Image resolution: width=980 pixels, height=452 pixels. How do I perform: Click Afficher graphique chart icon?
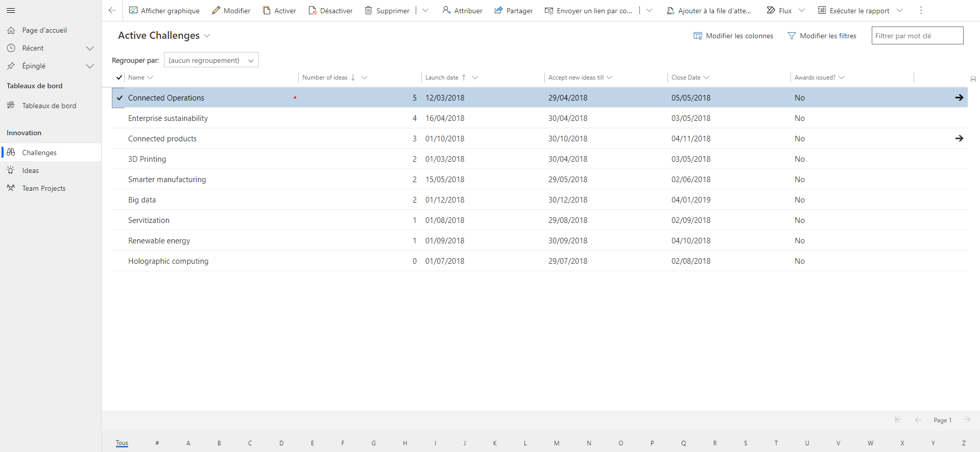133,10
